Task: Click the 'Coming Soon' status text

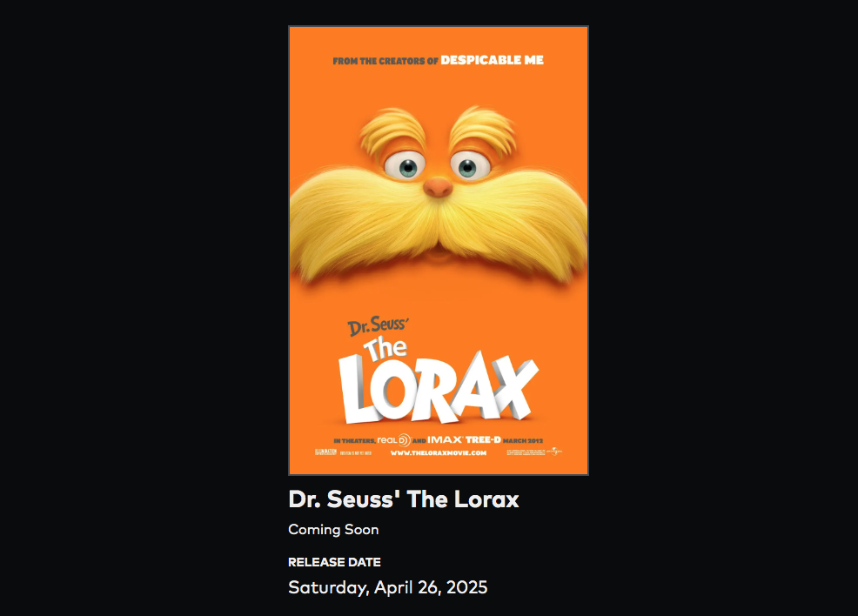Action: pos(333,530)
